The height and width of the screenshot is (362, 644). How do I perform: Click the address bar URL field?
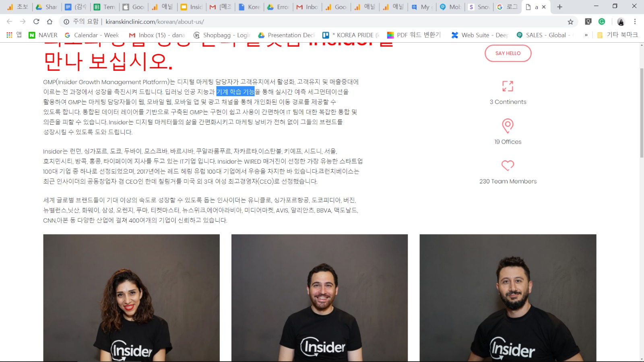(x=282, y=22)
